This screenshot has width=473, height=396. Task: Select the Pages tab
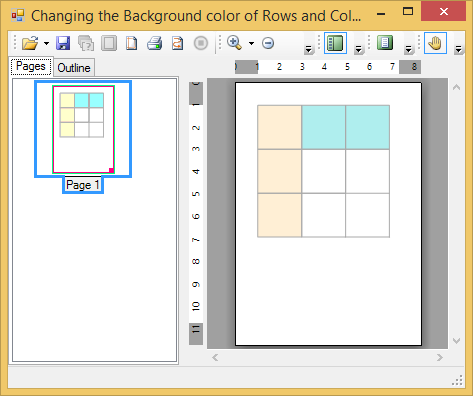[x=31, y=66]
